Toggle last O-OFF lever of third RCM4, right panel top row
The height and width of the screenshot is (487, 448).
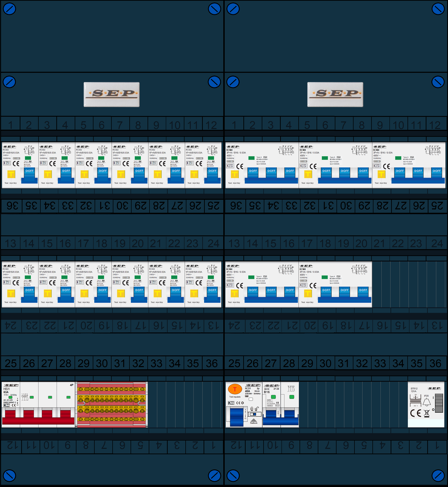(437, 173)
